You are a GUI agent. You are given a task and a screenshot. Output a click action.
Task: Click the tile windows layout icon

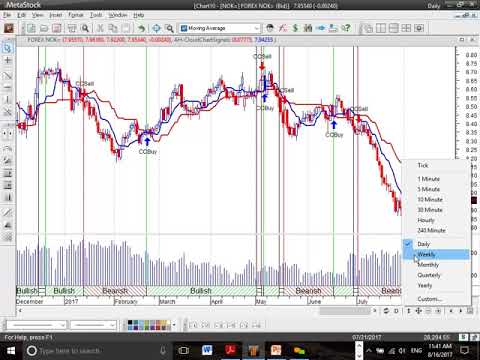coord(406,28)
